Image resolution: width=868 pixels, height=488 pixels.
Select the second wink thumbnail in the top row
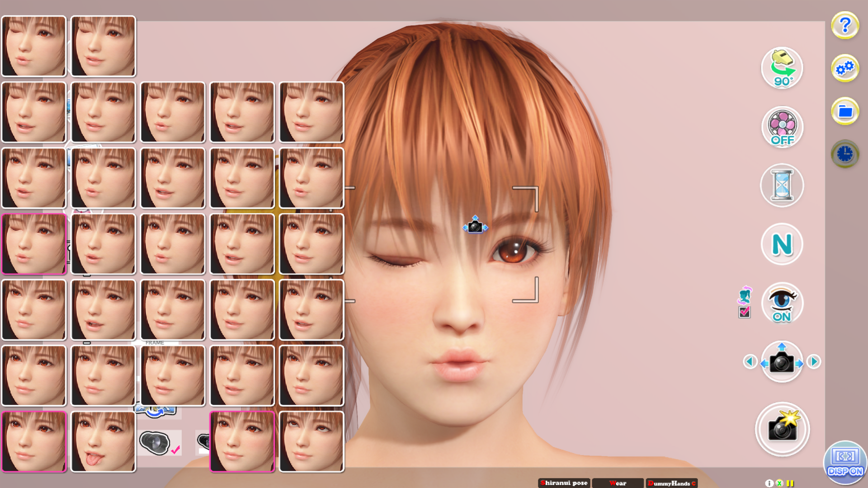[103, 46]
